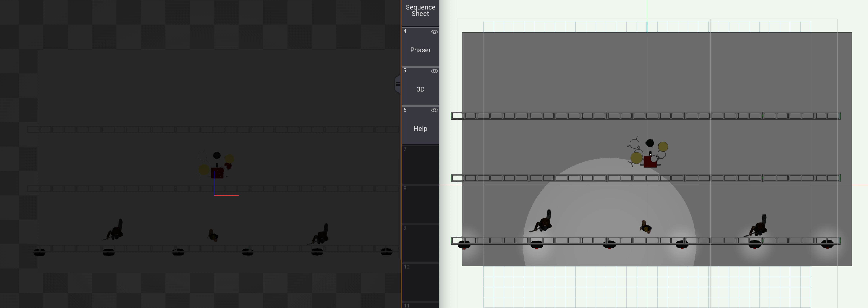Select empty view slot 8

(420, 204)
